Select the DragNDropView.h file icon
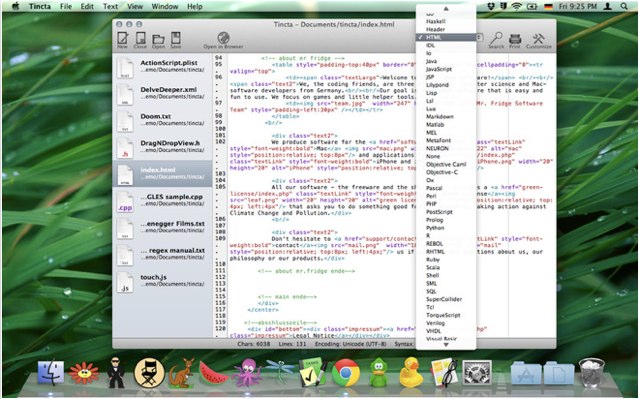Image resolution: width=639 pixels, height=399 pixels. point(125,148)
